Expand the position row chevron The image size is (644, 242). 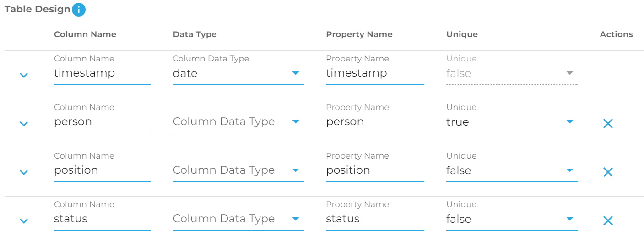point(24,172)
